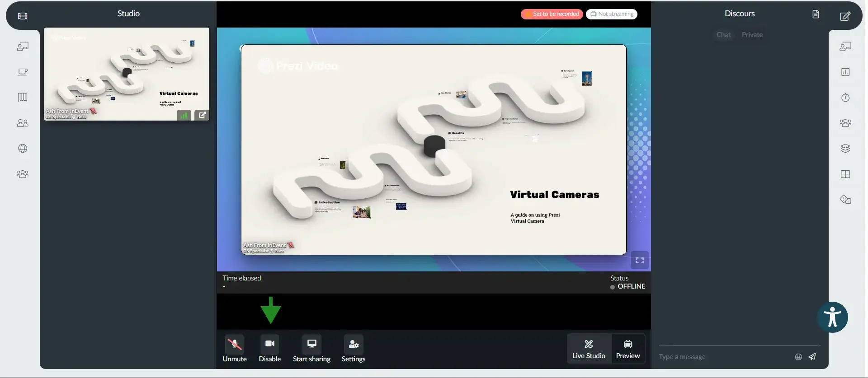868x378 pixels.
Task: Click the dice icon in right sidebar
Action: tap(845, 199)
